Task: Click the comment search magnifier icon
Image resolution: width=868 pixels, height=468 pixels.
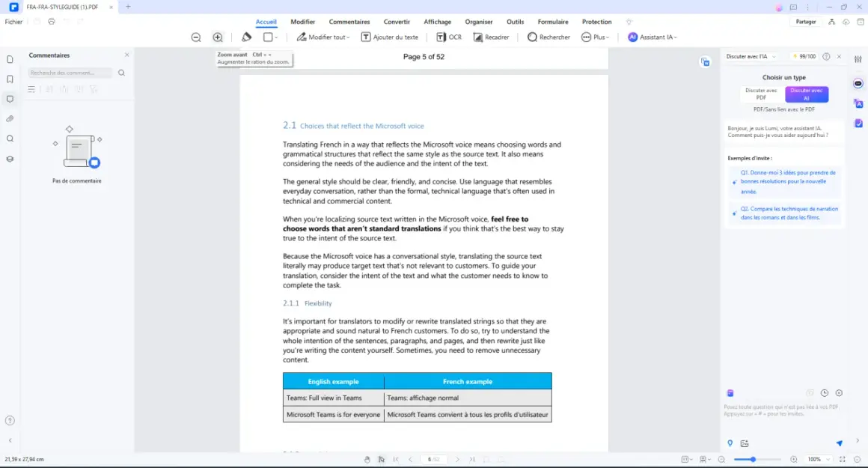Action: pos(121,73)
